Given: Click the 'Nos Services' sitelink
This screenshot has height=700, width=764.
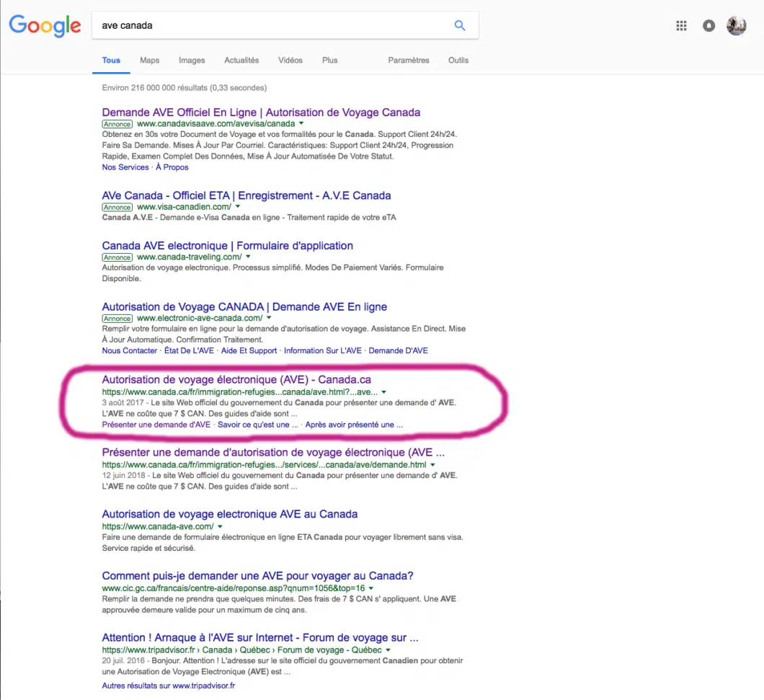Looking at the screenshot, I should click(125, 167).
